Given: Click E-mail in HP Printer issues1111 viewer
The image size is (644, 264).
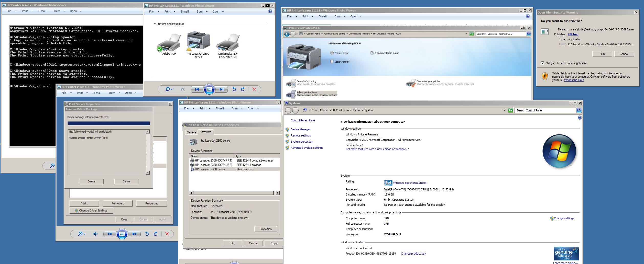Looking at the screenshot, I should click(220, 108).
